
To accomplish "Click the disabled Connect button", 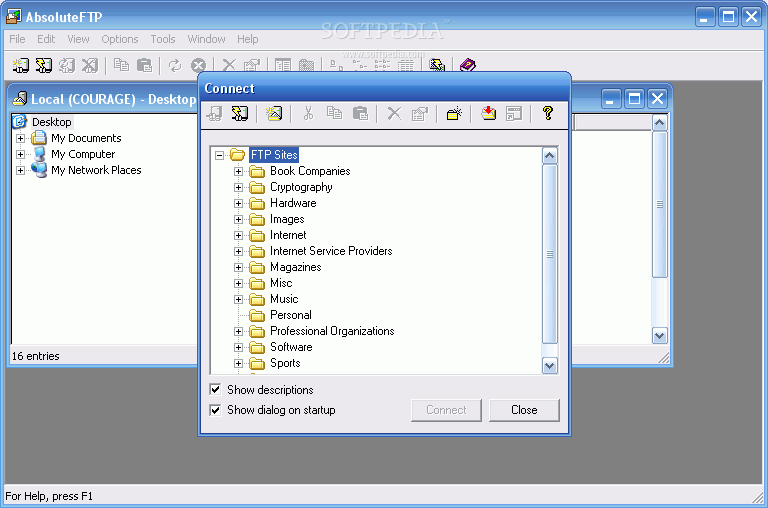I will click(x=446, y=410).
